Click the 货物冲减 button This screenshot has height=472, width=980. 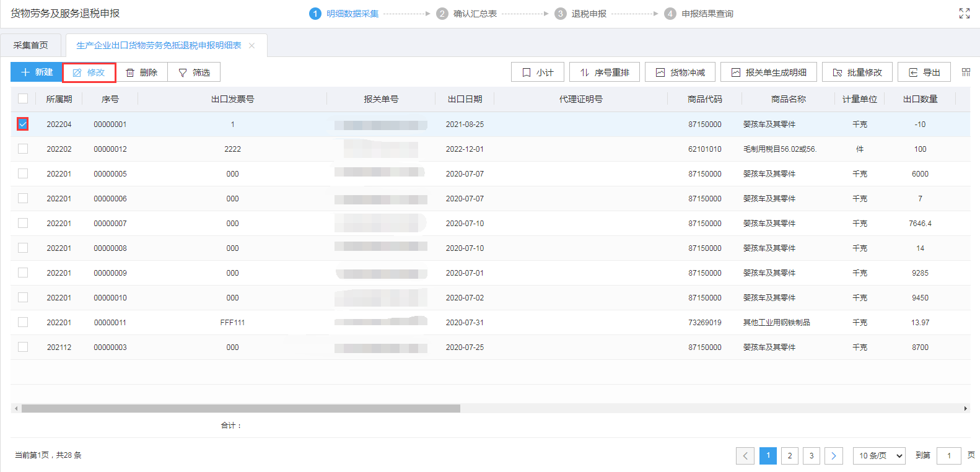coord(680,72)
